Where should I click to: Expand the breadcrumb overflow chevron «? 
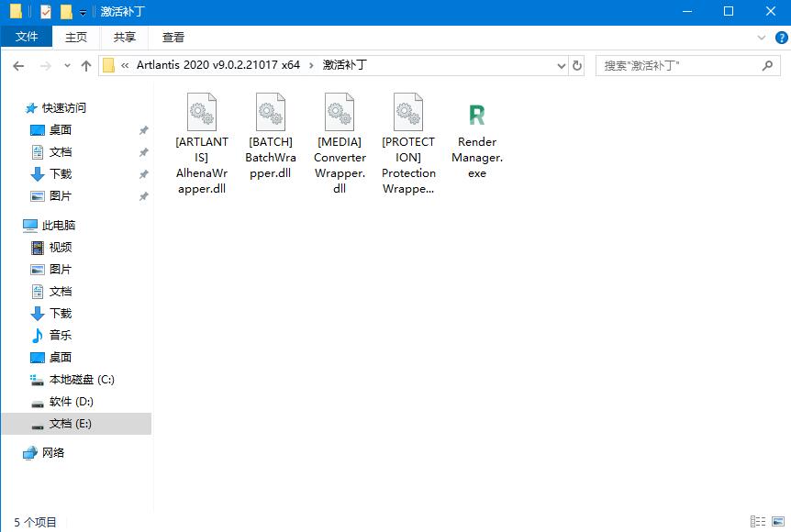click(125, 65)
